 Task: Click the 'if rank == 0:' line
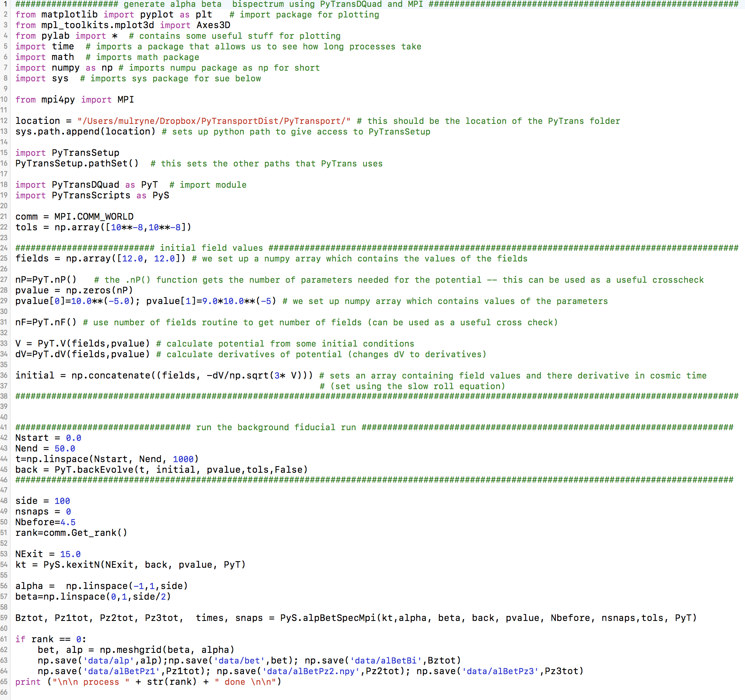tap(51, 639)
